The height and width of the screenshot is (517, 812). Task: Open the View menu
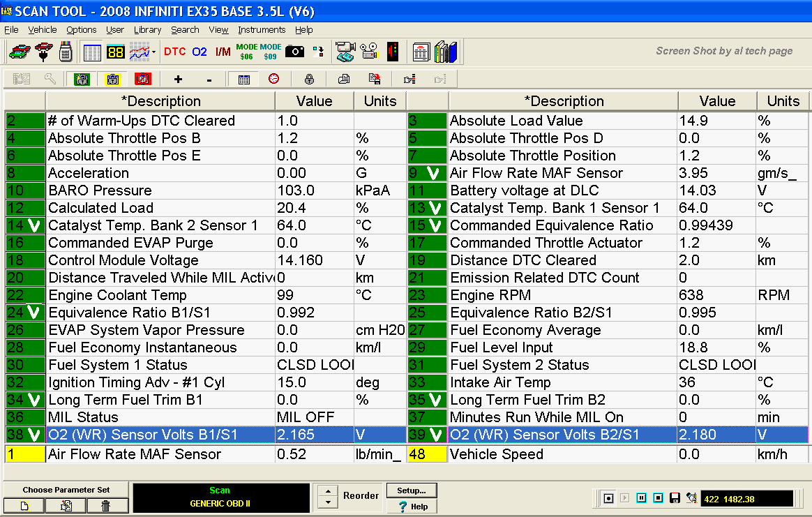click(x=218, y=30)
